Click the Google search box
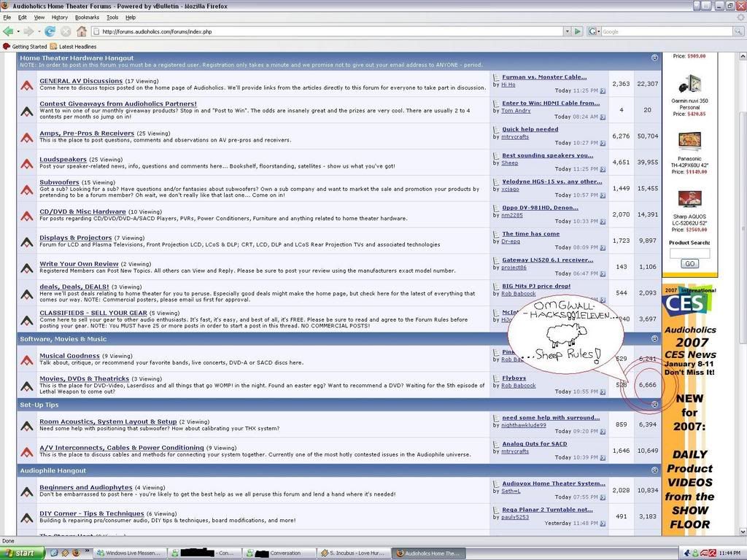The image size is (747, 560). (667, 31)
